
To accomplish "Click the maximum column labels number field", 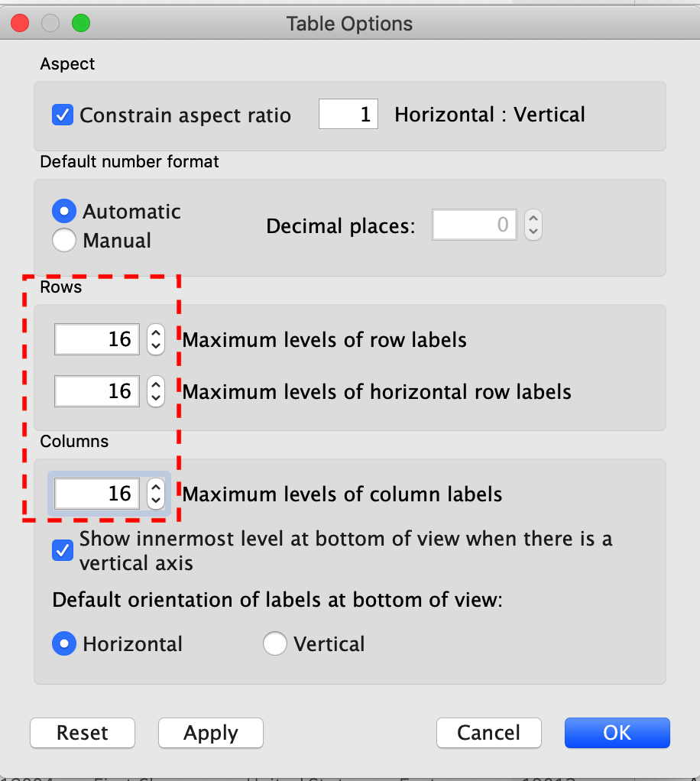I will [x=97, y=493].
